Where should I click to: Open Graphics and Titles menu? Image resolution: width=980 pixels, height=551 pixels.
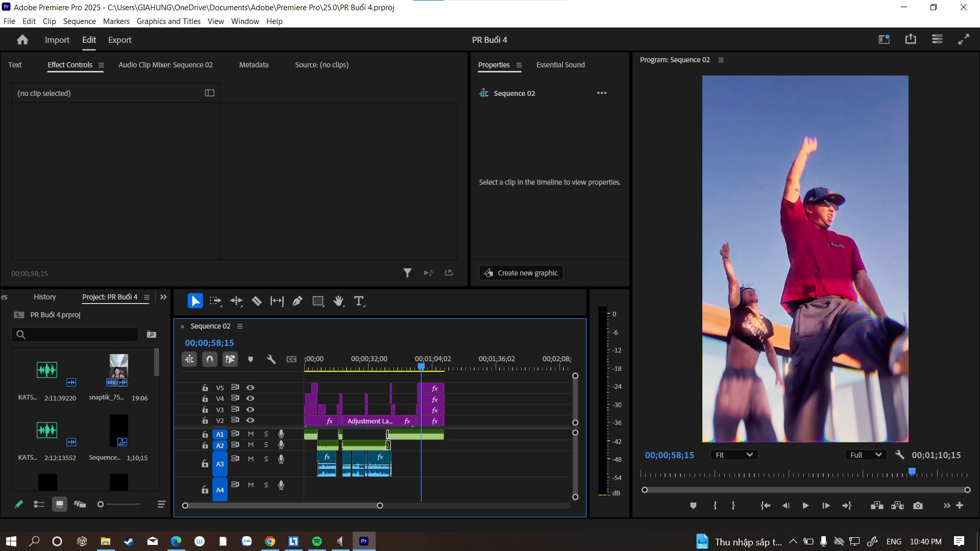point(168,21)
